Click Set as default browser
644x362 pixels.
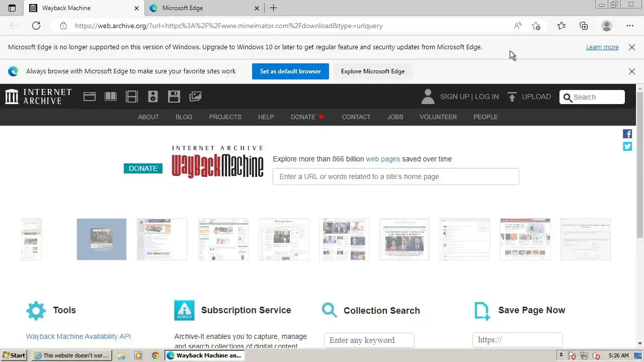(290, 71)
